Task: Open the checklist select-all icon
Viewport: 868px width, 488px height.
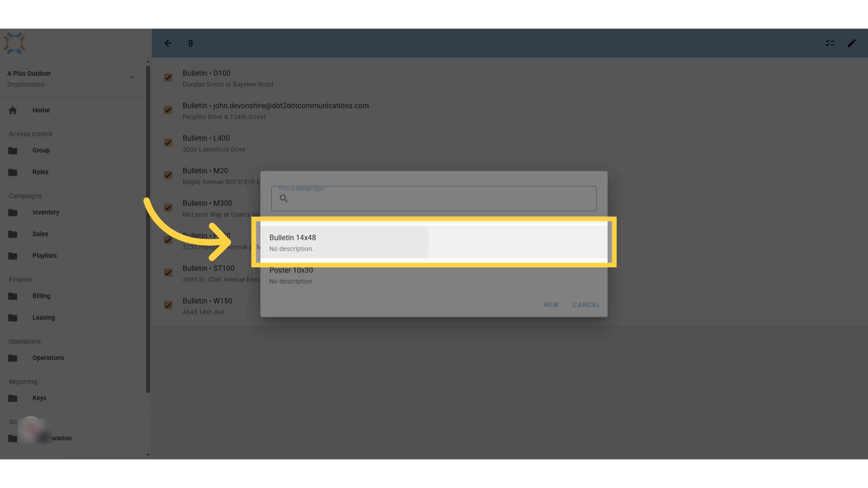Action: click(x=830, y=43)
